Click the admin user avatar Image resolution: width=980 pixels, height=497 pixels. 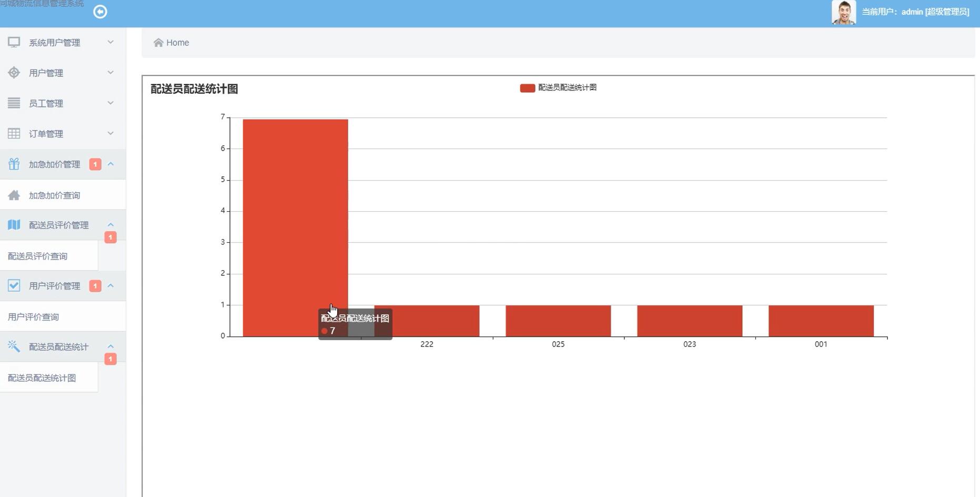tap(843, 12)
